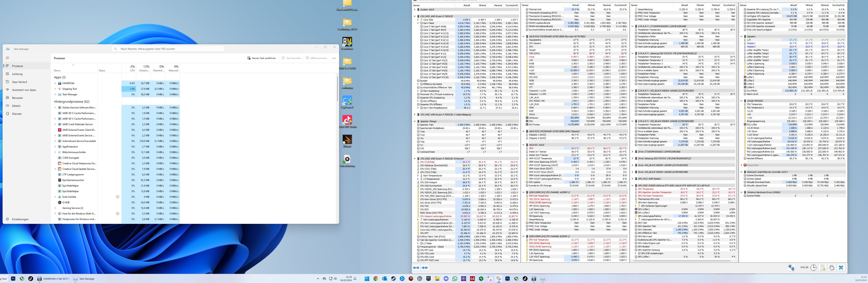Open Discord from the taskbar

446,279
